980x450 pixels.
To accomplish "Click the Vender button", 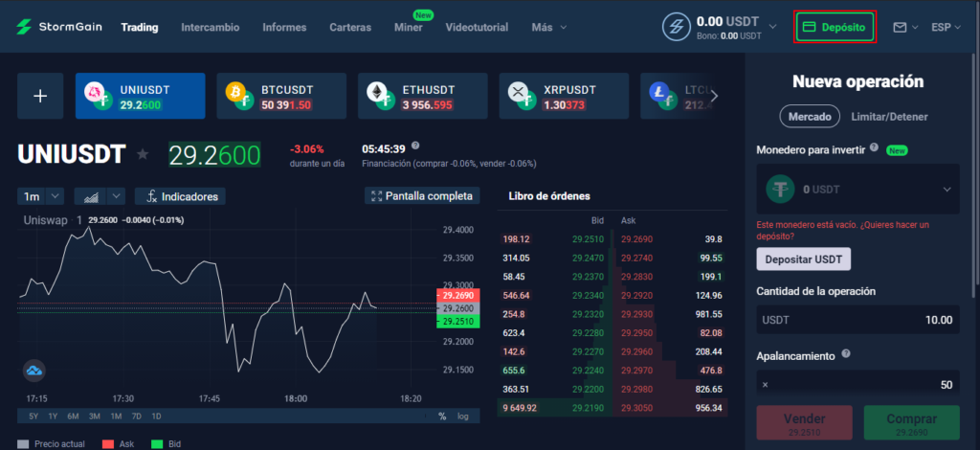I will [x=804, y=422].
